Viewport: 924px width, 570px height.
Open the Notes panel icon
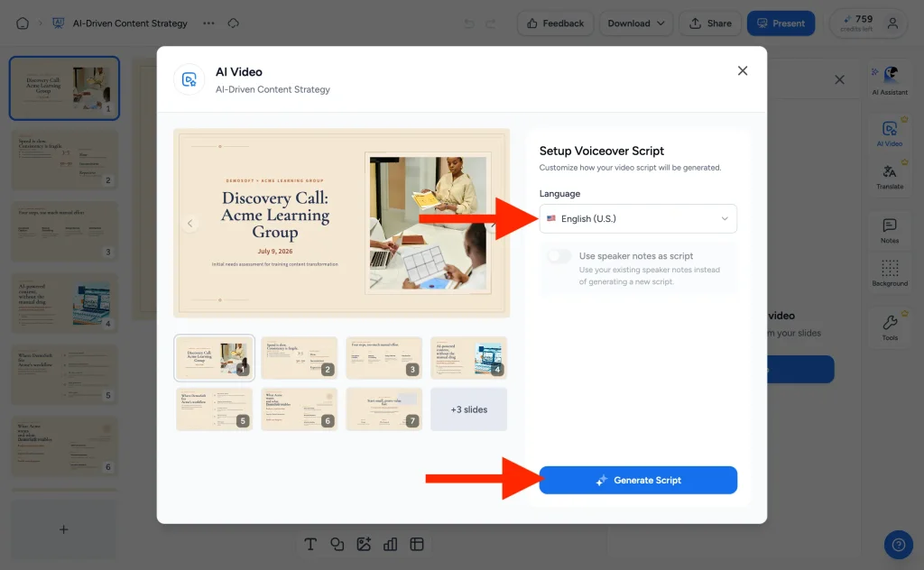[x=890, y=230]
